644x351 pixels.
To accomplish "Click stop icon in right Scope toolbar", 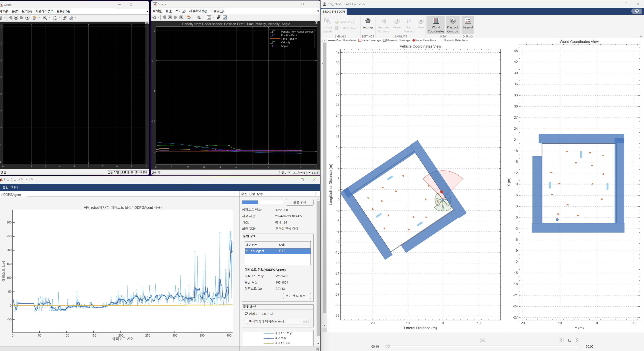I will [181, 18].
